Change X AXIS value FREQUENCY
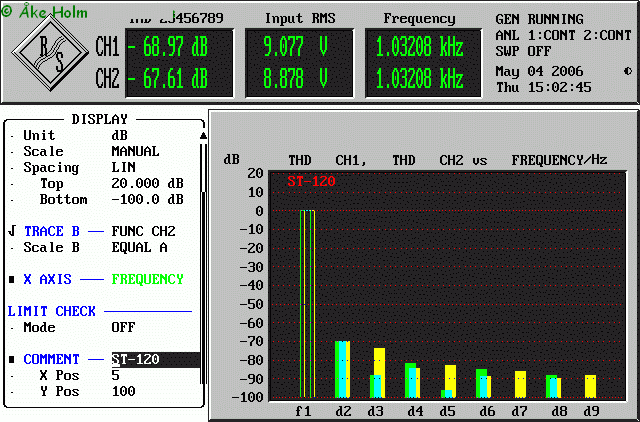Image resolution: width=640 pixels, height=422 pixels. click(147, 279)
